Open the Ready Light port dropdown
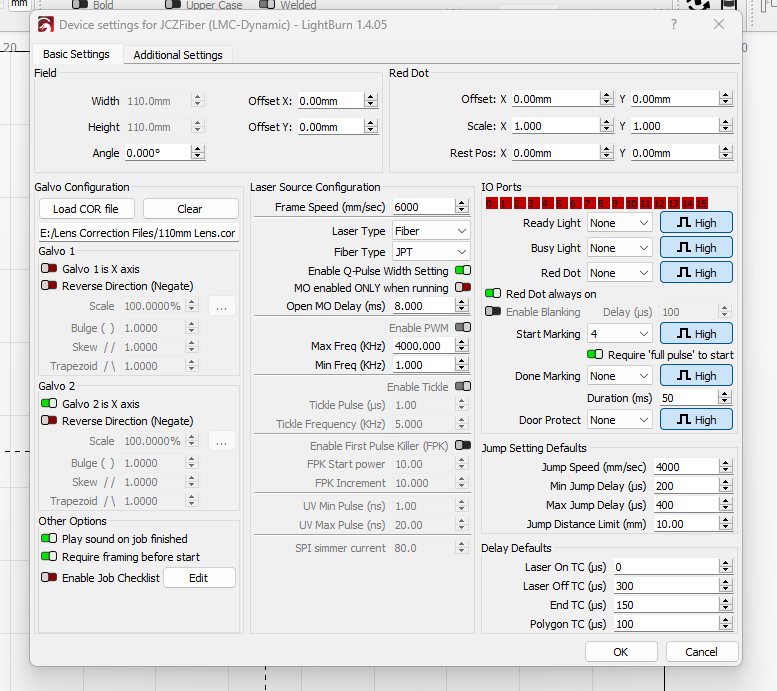Image resolution: width=777 pixels, height=691 pixels. click(x=619, y=223)
